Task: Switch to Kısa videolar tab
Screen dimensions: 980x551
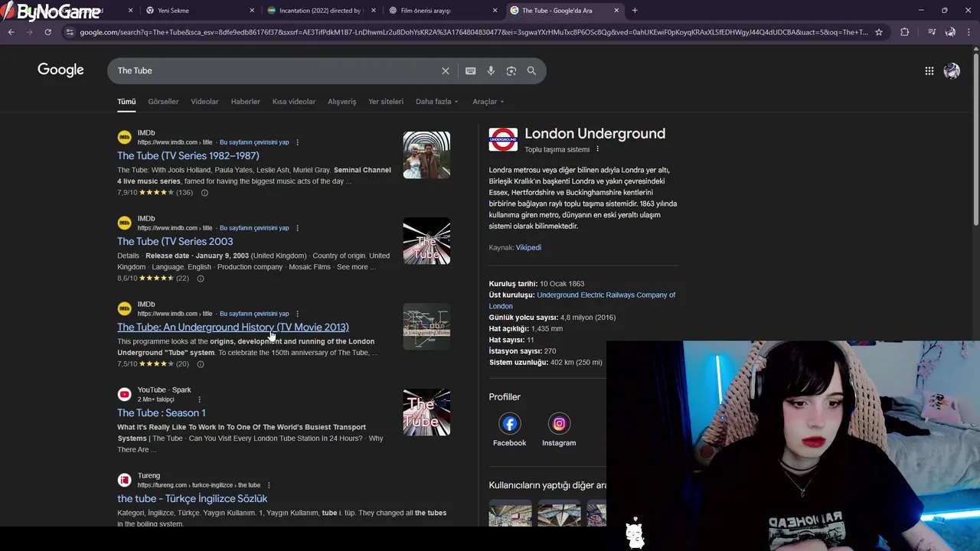Action: coord(294,102)
